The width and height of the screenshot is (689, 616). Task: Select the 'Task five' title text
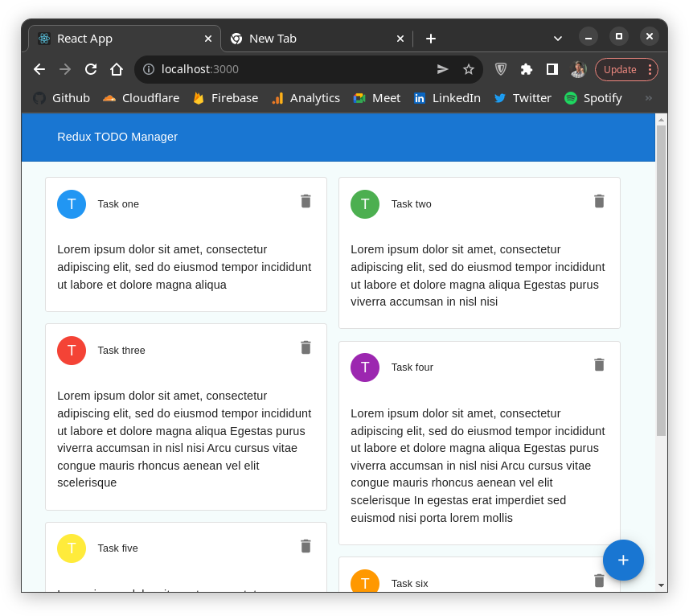(x=117, y=548)
